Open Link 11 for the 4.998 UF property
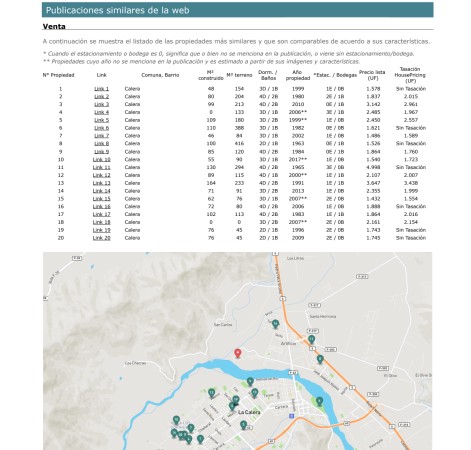Image resolution: width=471 pixels, height=450 pixels. tap(101, 167)
